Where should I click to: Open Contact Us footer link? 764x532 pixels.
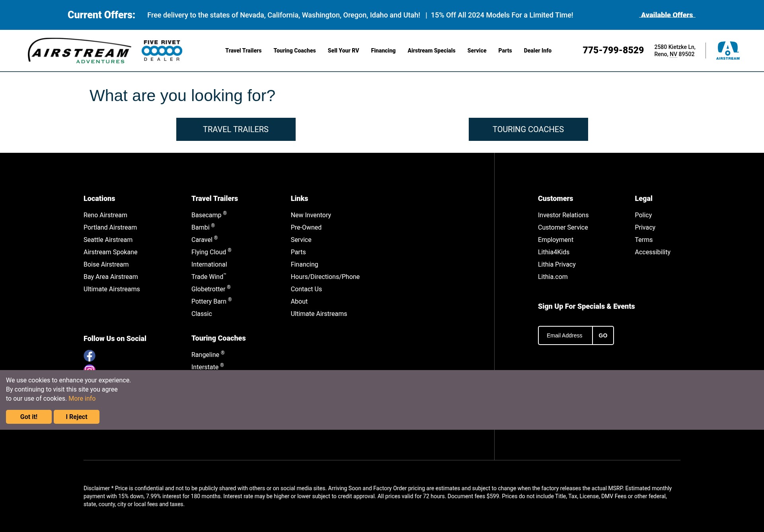tap(306, 289)
